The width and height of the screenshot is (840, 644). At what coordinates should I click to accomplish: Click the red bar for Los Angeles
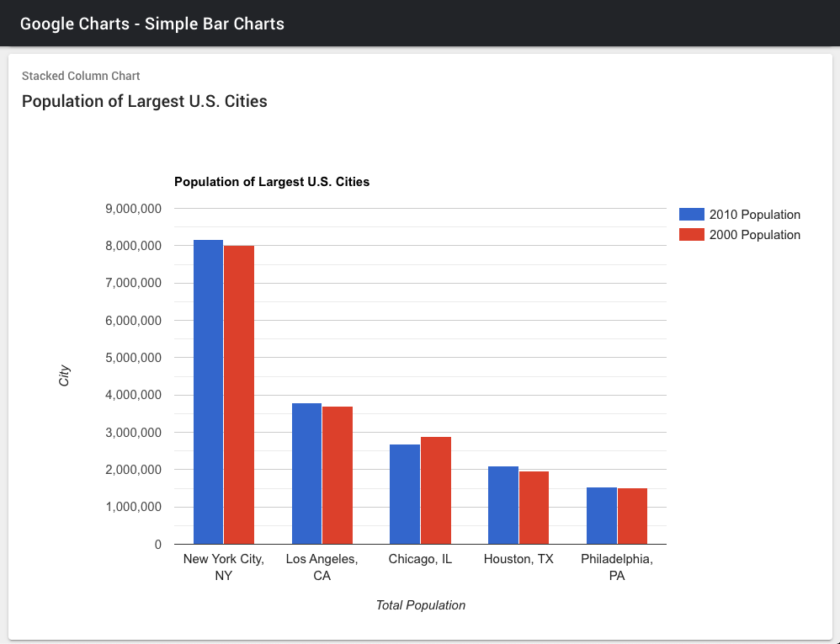[338, 476]
